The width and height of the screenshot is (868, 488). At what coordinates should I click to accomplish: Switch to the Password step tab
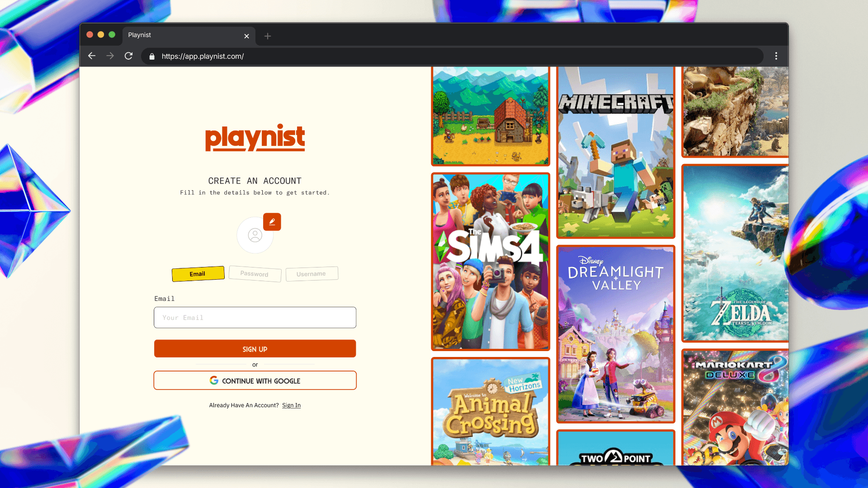point(255,274)
